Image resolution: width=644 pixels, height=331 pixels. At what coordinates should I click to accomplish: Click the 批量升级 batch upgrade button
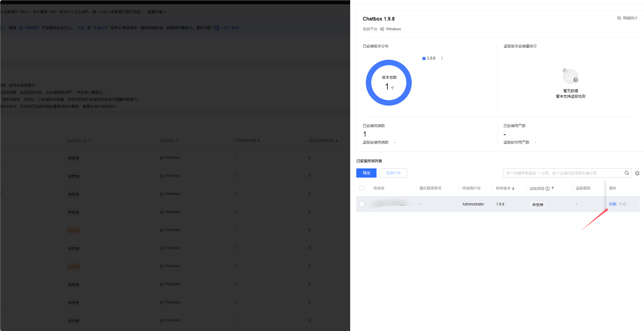point(393,173)
